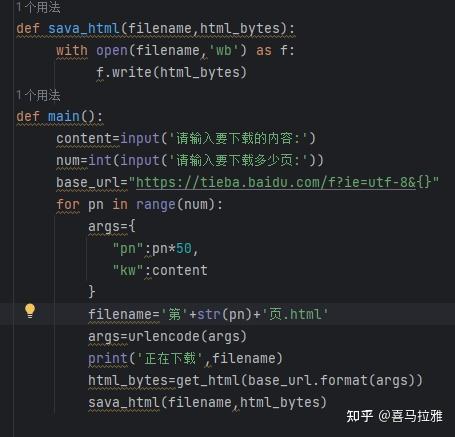Viewport: 455px width, 437px height.
Task: Click the usage hint above sava_html
Action: [x=39, y=7]
